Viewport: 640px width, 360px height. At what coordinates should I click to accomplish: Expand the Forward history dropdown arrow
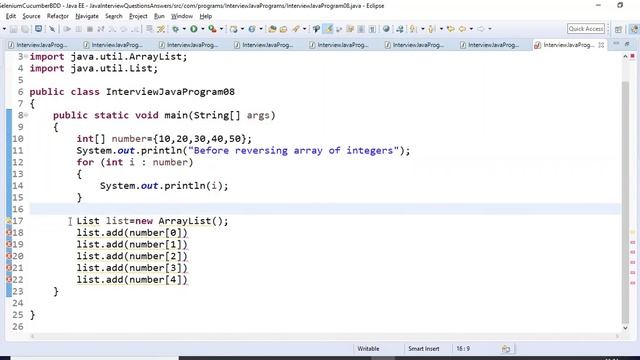click(x=490, y=29)
